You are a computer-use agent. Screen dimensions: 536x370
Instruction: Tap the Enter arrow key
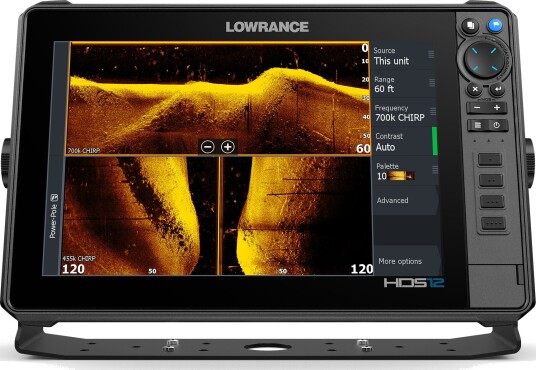(497, 90)
